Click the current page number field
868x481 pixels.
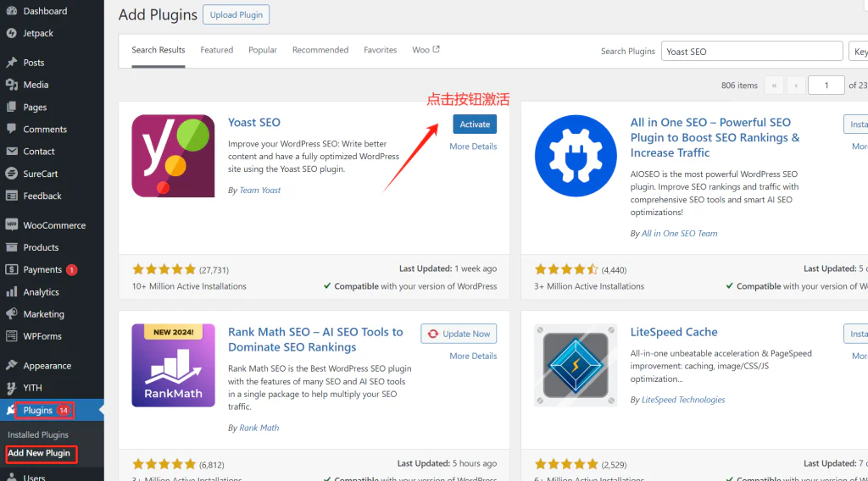pos(826,86)
